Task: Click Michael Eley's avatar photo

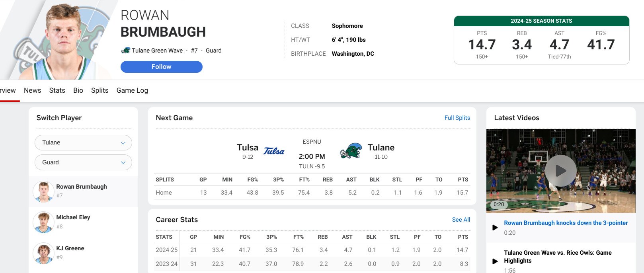Action: (43, 222)
